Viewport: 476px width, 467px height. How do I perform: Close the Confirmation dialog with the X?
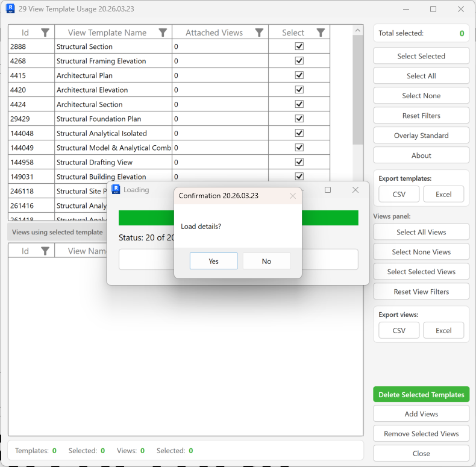293,196
